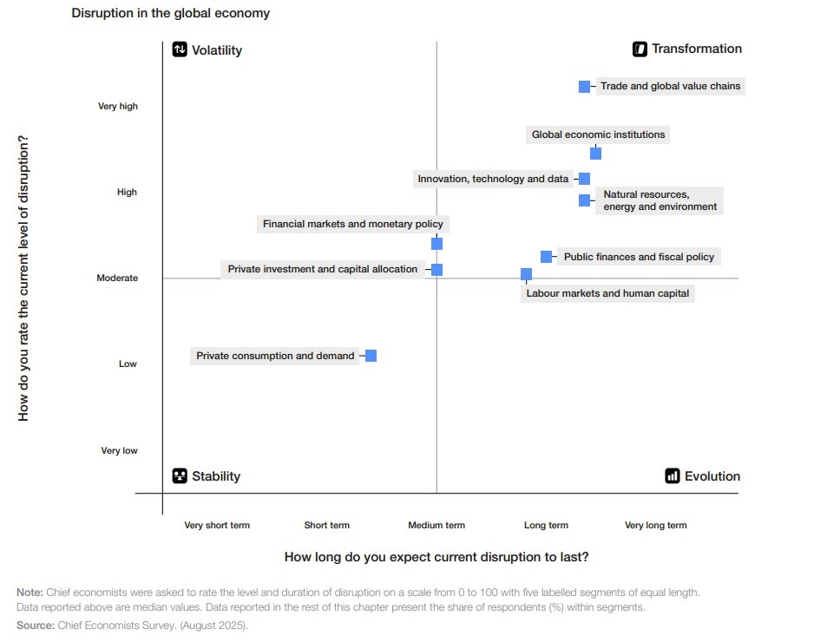Click the 'Very high' y-axis label
This screenshot has height=642, width=840.
coord(118,107)
